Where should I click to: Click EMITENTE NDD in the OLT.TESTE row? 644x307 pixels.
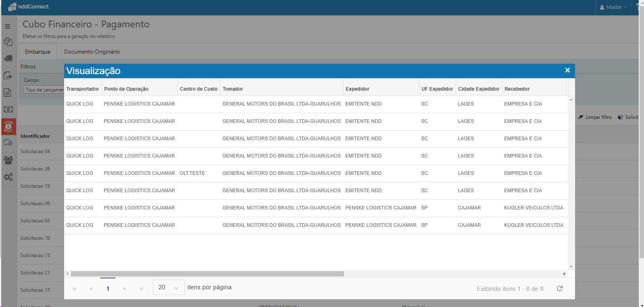[x=363, y=173]
